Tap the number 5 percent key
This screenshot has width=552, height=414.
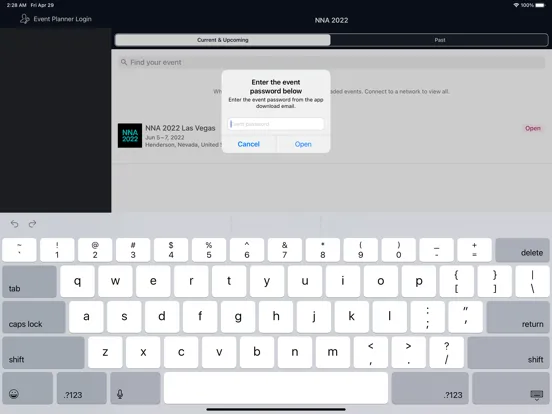[209, 250]
